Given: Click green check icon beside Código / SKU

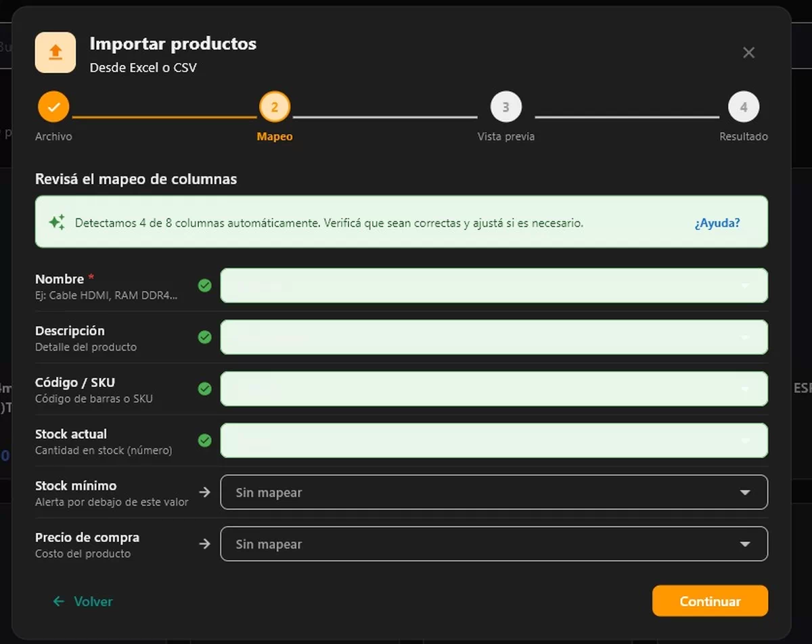Looking at the screenshot, I should 204,389.
